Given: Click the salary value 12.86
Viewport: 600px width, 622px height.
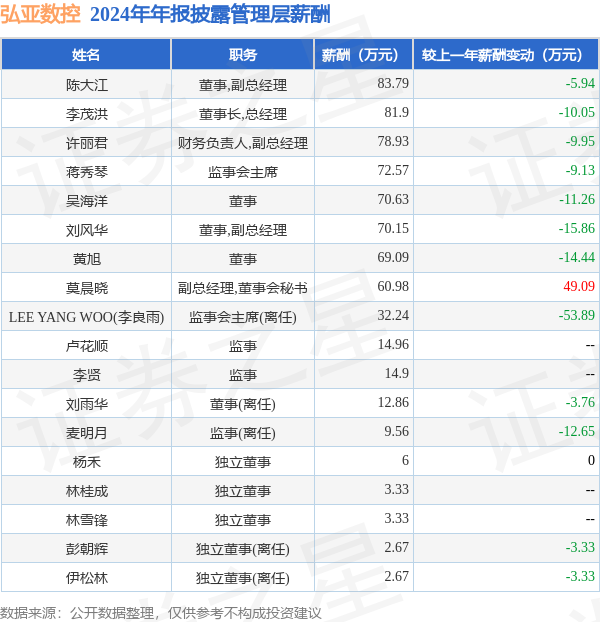Looking at the screenshot, I should pyautogui.click(x=393, y=402).
